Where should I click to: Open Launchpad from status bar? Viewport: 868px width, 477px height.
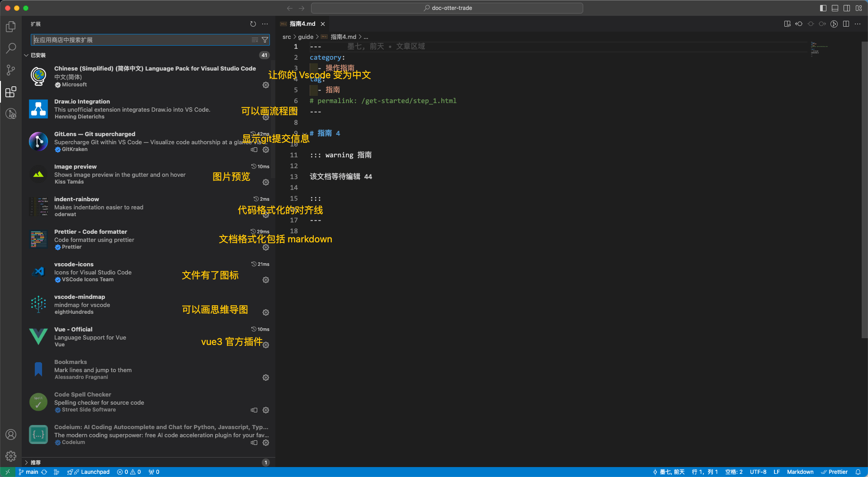click(89, 472)
